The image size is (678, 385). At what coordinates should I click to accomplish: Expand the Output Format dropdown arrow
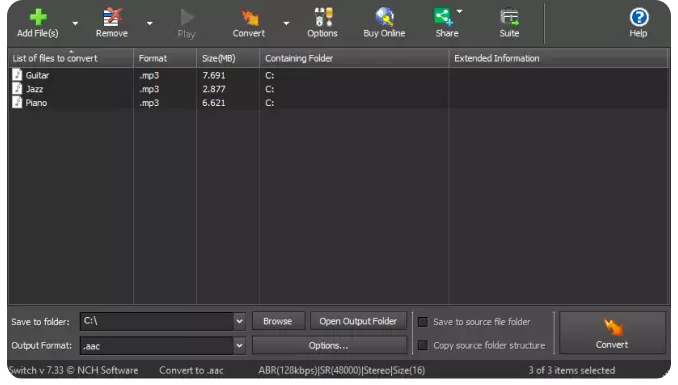(x=239, y=346)
